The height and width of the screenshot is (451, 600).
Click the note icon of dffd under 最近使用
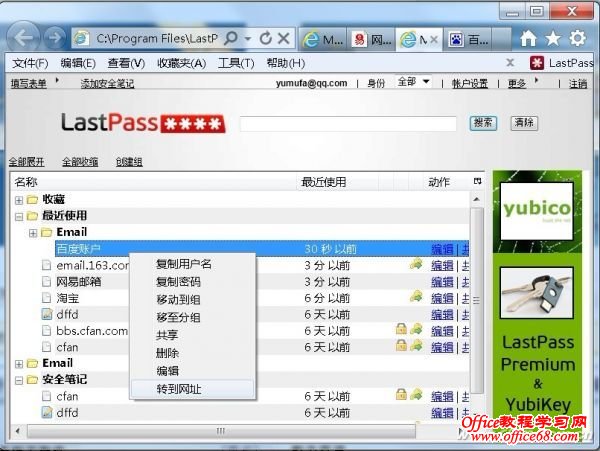(x=47, y=314)
